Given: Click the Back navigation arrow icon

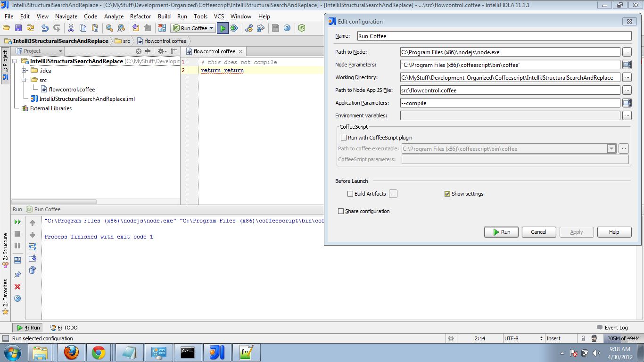Looking at the screenshot, I should 136,28.
